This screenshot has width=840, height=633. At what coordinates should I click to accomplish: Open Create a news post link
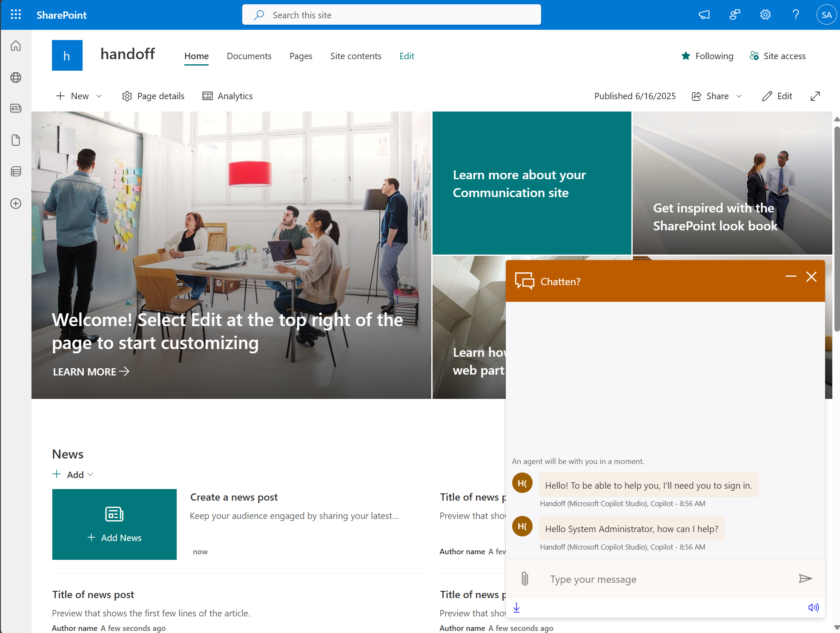point(234,497)
